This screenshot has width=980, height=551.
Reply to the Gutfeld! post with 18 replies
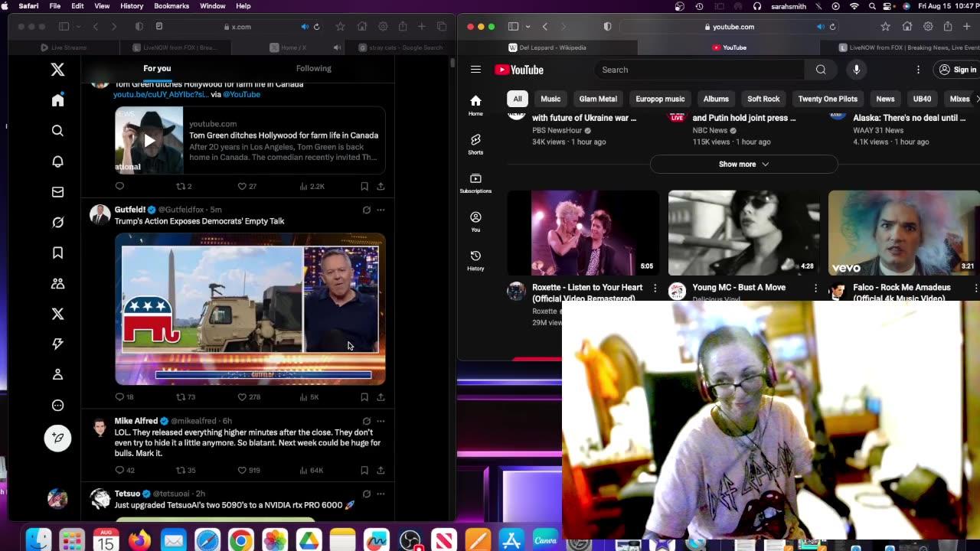tap(124, 397)
